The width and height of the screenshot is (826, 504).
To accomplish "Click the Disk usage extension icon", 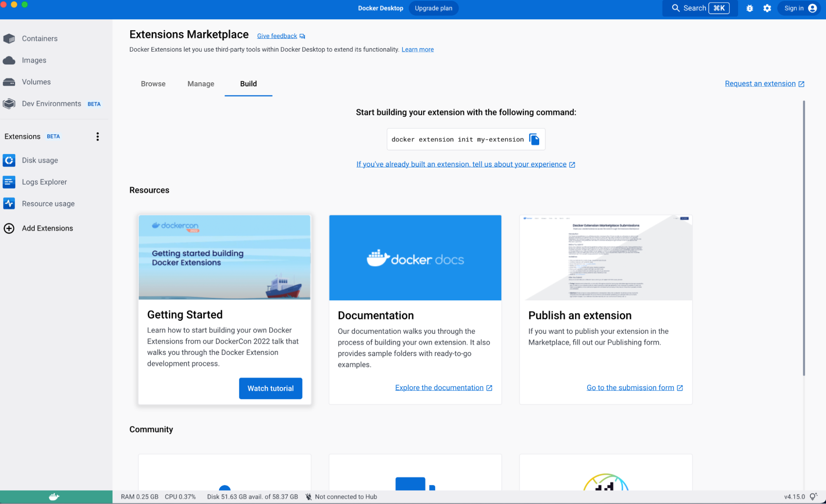I will pos(10,159).
